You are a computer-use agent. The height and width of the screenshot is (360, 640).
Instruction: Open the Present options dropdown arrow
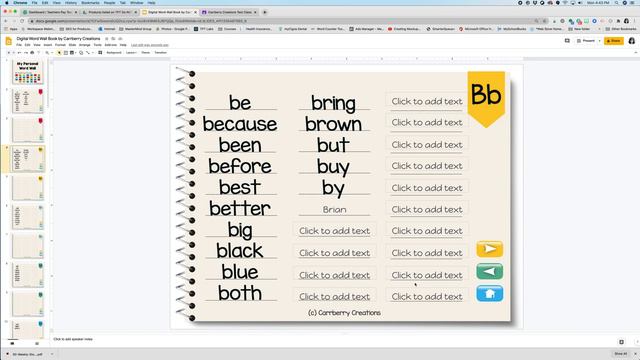point(599,41)
